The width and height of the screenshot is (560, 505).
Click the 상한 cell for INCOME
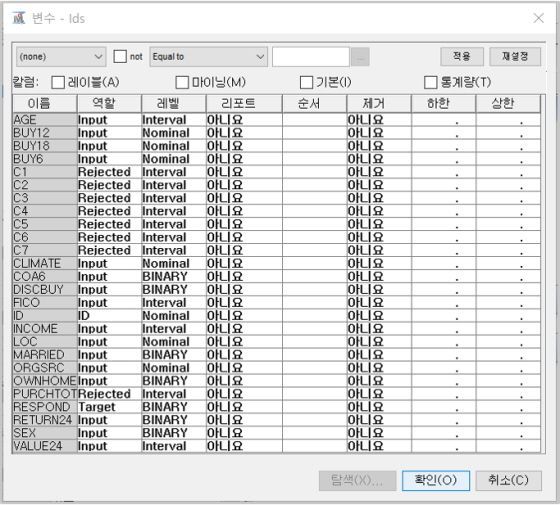pyautogui.click(x=508, y=329)
